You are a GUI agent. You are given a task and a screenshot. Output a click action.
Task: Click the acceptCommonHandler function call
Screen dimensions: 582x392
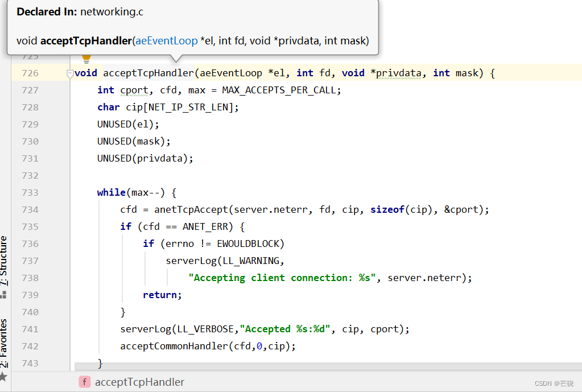[x=174, y=346]
